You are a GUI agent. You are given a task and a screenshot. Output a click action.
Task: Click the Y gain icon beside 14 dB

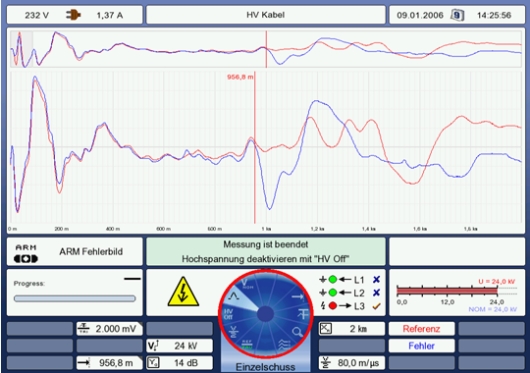click(x=153, y=363)
